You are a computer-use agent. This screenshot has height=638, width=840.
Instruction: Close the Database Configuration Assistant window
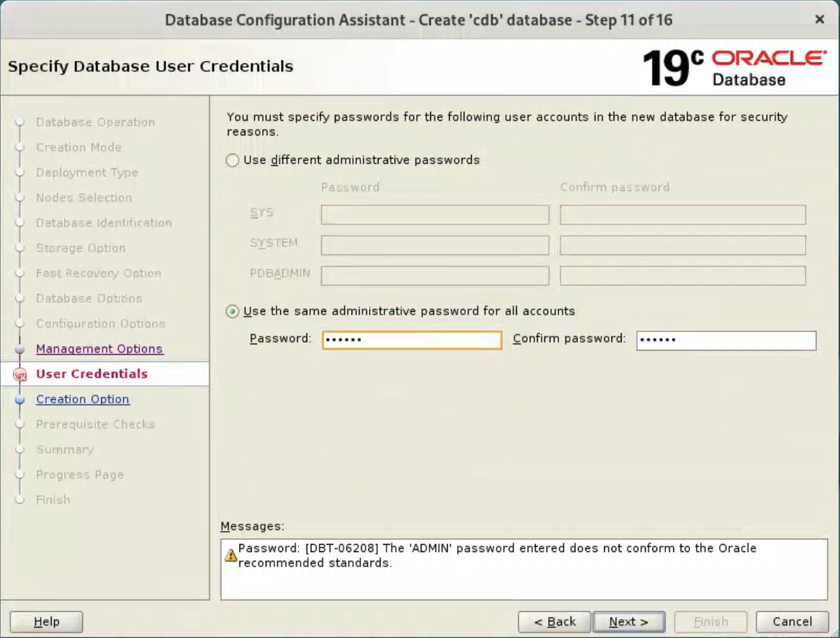(x=819, y=20)
